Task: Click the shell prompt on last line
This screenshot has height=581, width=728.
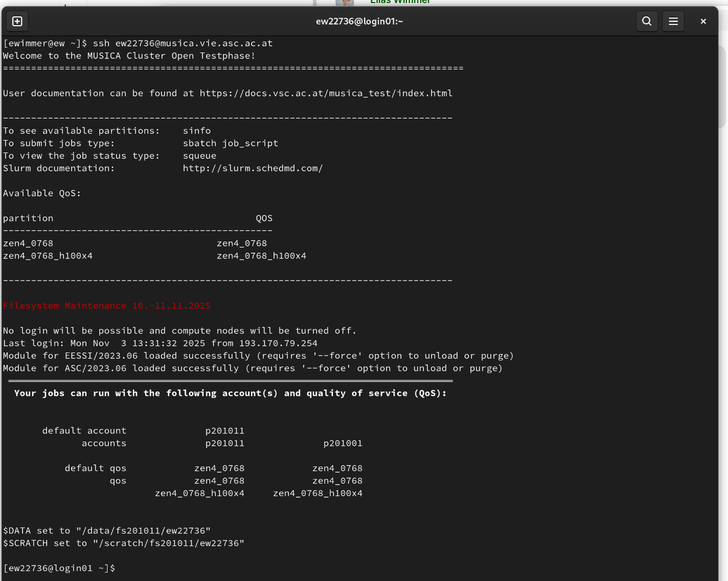Action: [59, 568]
